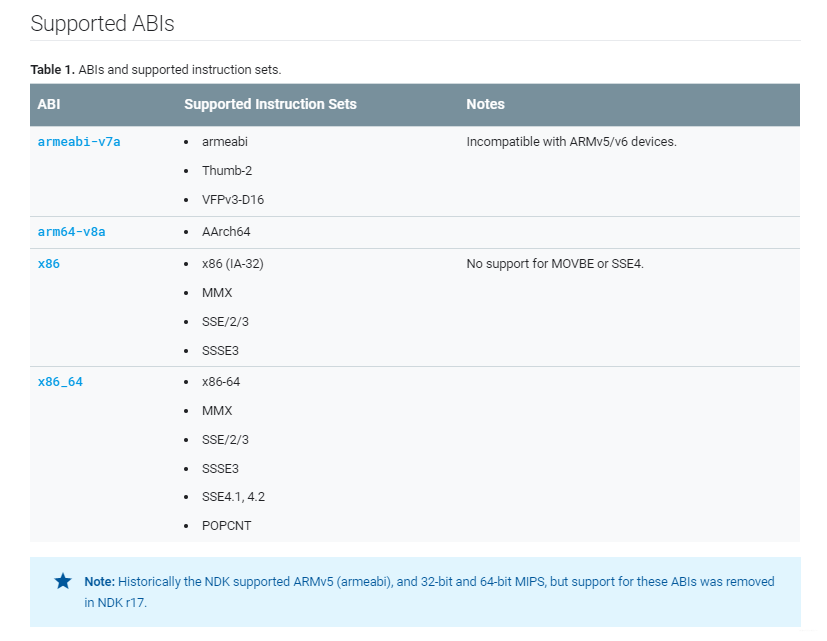
Task: Click the Supported ABIs heading
Action: coord(102,23)
